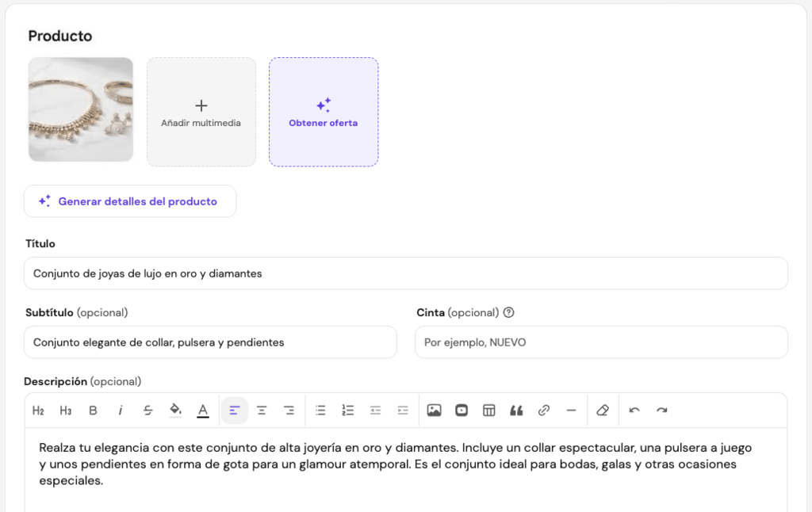Insert a bulleted list
The width and height of the screenshot is (812, 512).
[320, 411]
